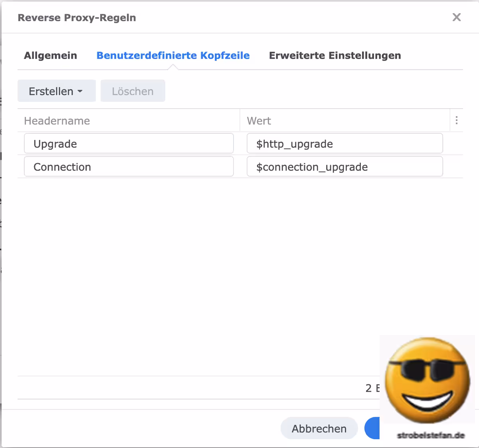
Task: Switch to the Allgemein tab
Action: pos(50,56)
